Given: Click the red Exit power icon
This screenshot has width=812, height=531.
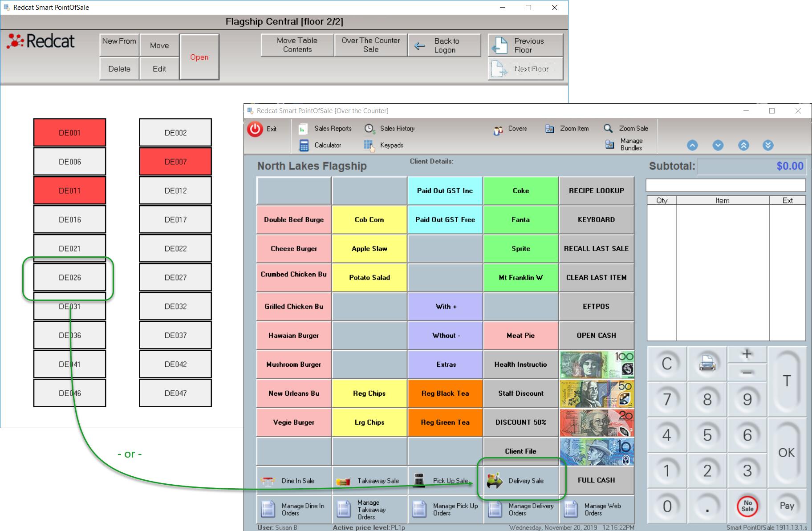Looking at the screenshot, I should coord(255,129).
